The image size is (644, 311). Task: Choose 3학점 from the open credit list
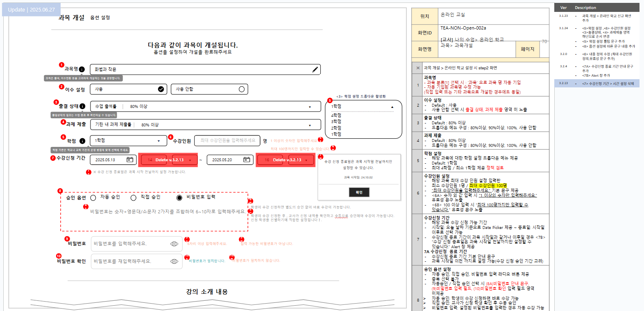(x=336, y=122)
